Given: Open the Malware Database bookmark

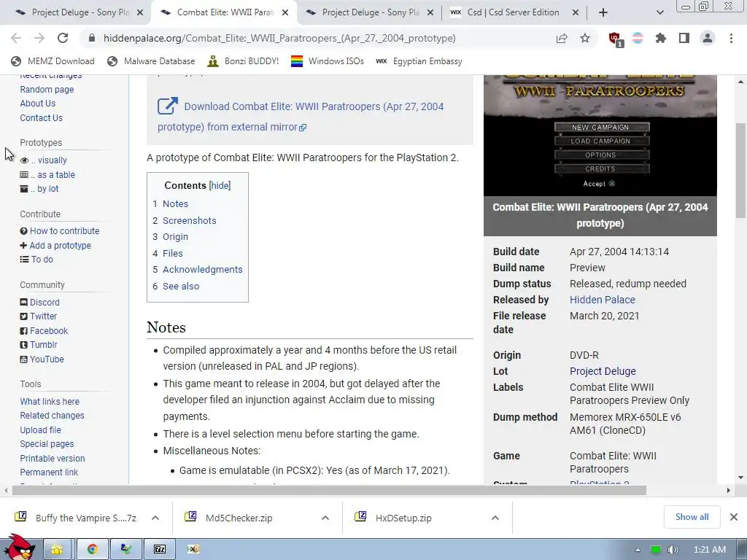Looking at the screenshot, I should coord(151,61).
